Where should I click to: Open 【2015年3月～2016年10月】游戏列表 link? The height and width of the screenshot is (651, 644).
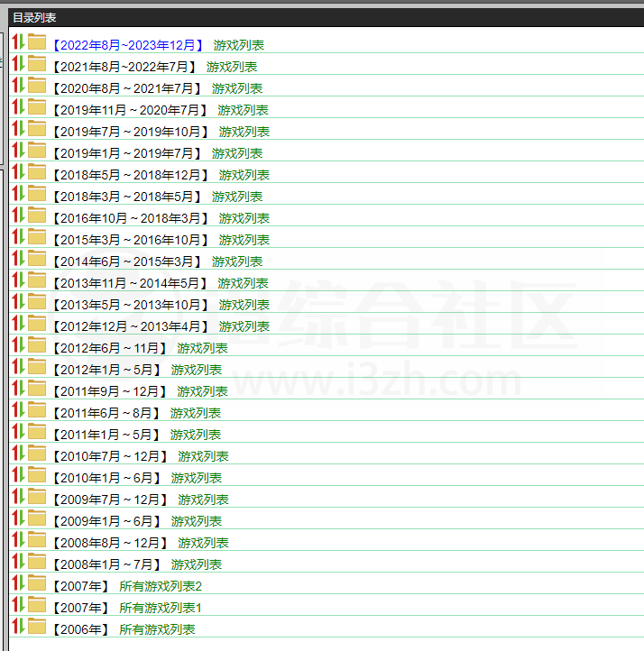[x=161, y=240]
